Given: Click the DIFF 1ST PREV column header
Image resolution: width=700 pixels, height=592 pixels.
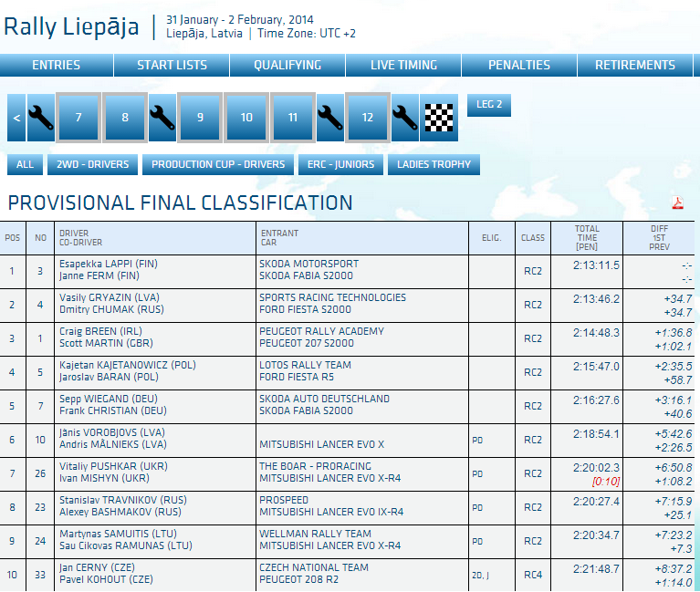Looking at the screenshot, I should 659,238.
